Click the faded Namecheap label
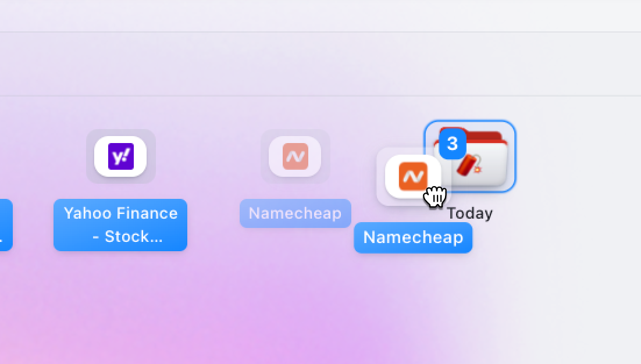Screen dimensions: 641x364 pos(295,213)
